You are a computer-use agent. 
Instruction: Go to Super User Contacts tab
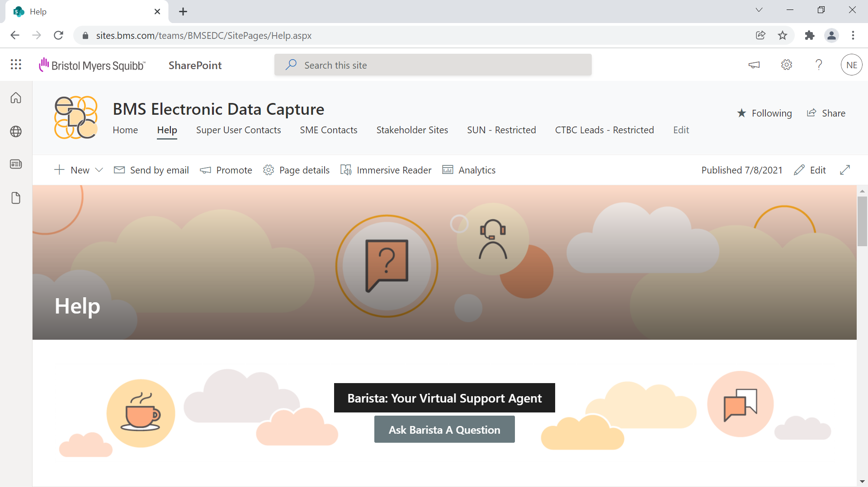point(238,130)
